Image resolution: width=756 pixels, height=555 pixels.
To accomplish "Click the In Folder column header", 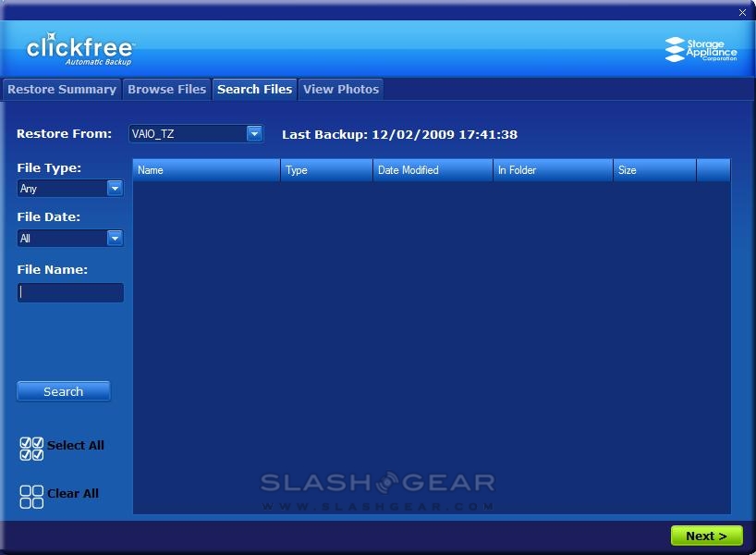I will [553, 170].
